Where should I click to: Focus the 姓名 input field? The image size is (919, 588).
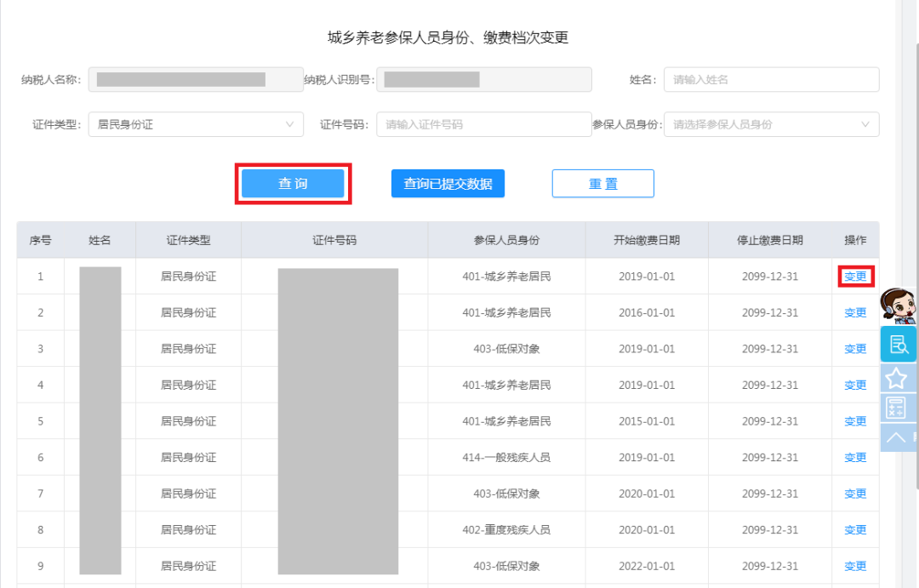[x=771, y=80]
